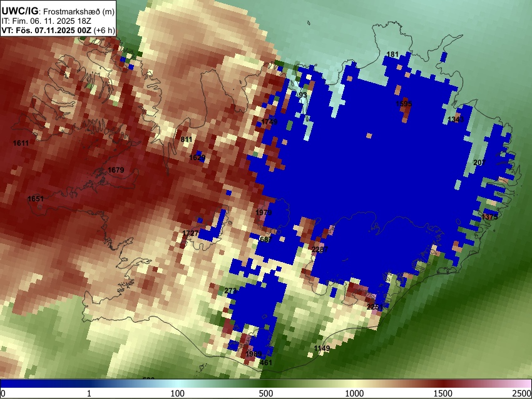The image size is (532, 399).
Task: Click the color scale legend bar
Action: 266,383
